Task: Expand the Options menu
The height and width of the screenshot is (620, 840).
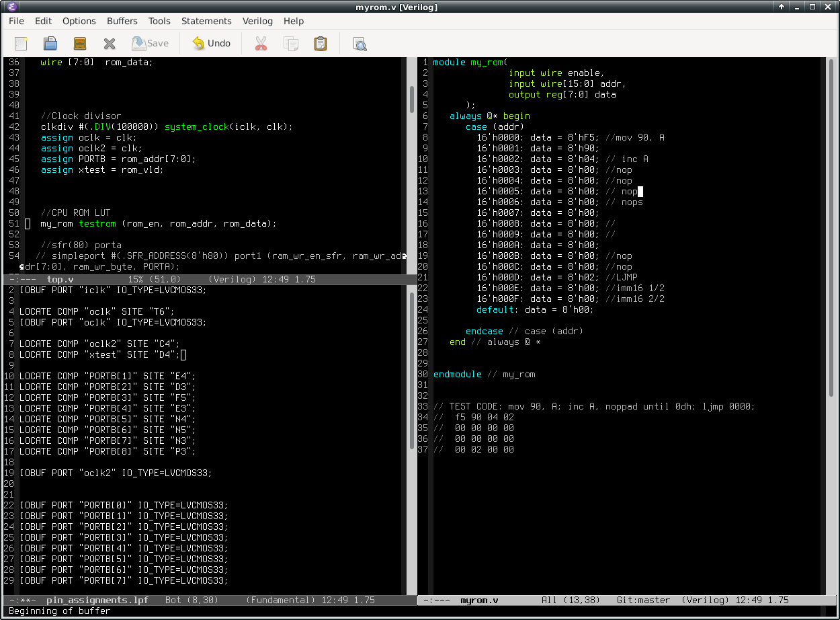Action: 79,21
